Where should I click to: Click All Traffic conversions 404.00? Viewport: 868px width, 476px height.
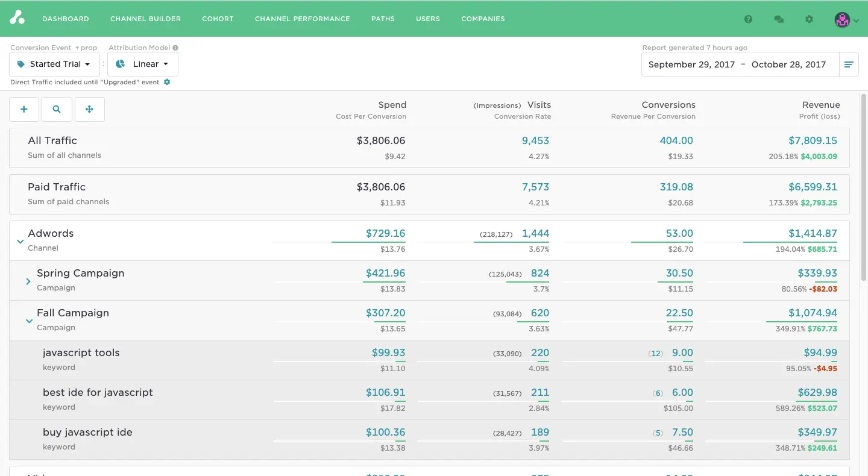[x=676, y=140]
